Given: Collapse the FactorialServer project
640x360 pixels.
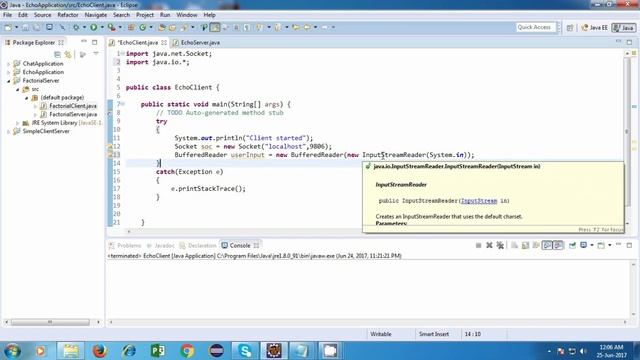Looking at the screenshot, I should click(9, 81).
